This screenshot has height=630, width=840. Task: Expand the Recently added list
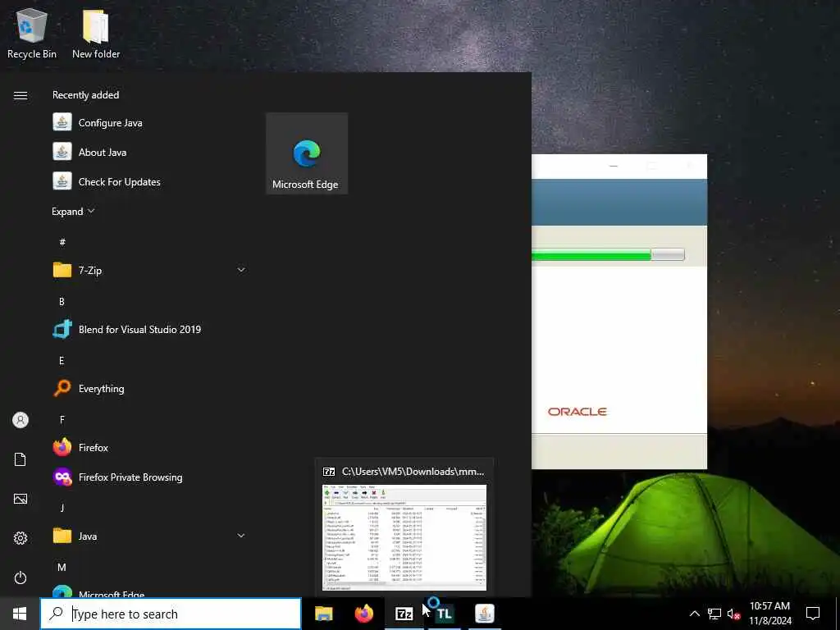73,212
